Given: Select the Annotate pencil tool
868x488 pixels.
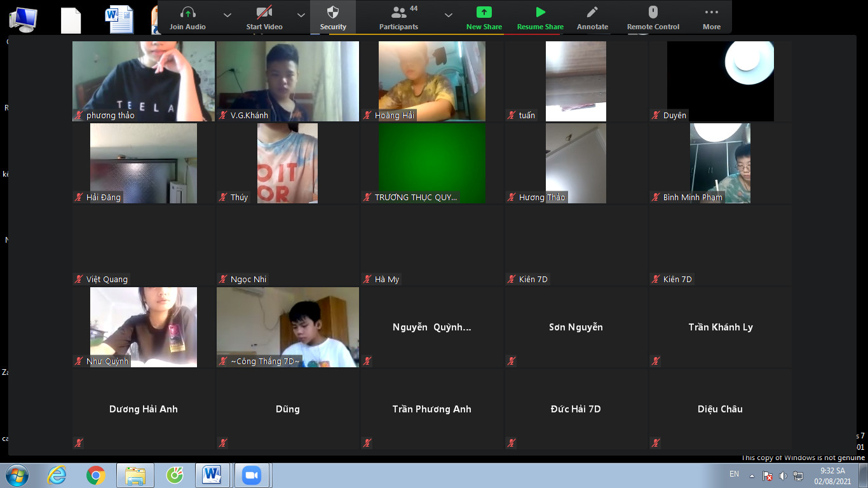Looking at the screenshot, I should click(592, 13).
